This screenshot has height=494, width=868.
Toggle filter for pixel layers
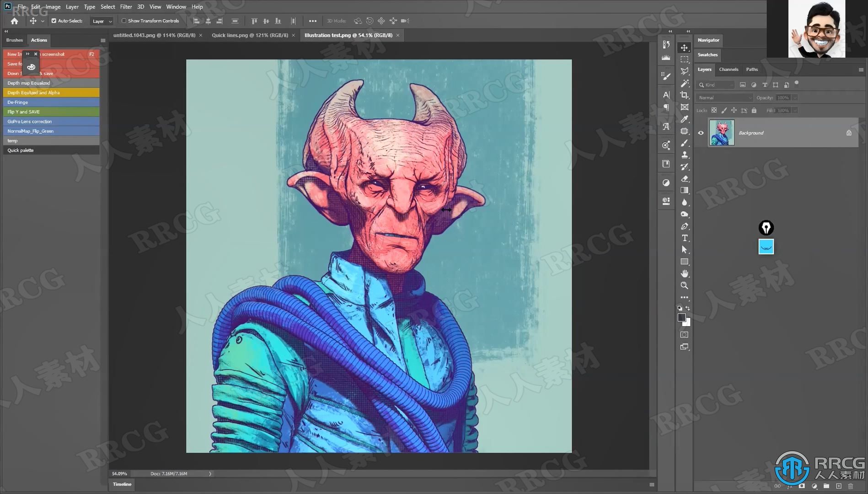coord(743,85)
